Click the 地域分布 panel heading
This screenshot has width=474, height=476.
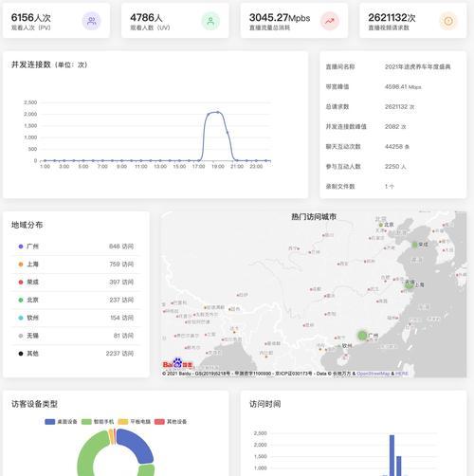click(x=27, y=225)
